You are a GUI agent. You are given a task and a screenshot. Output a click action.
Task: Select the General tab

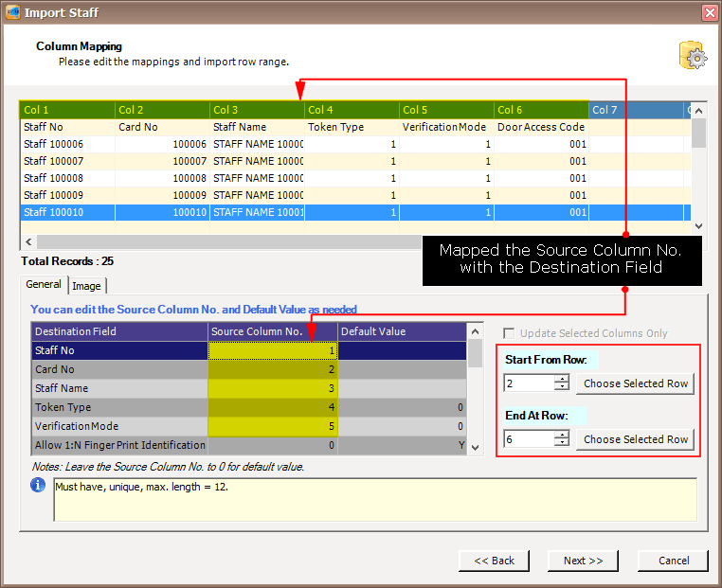(44, 284)
